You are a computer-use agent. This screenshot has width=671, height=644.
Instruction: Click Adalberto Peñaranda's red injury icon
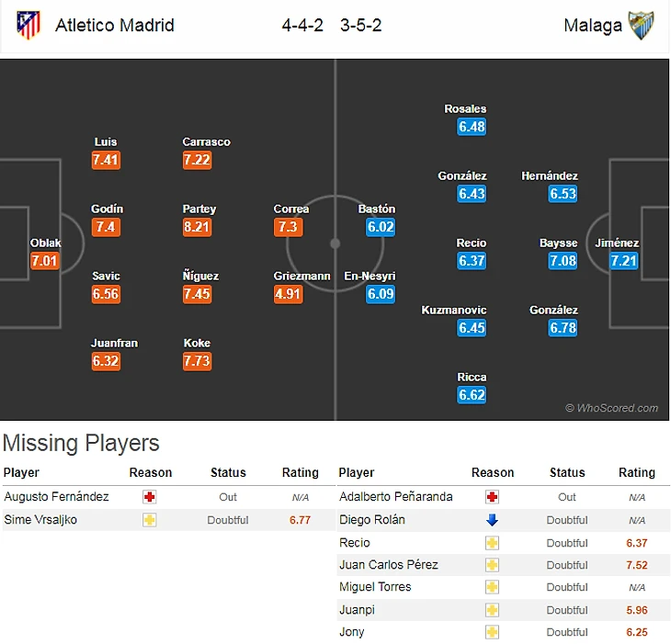(x=492, y=497)
